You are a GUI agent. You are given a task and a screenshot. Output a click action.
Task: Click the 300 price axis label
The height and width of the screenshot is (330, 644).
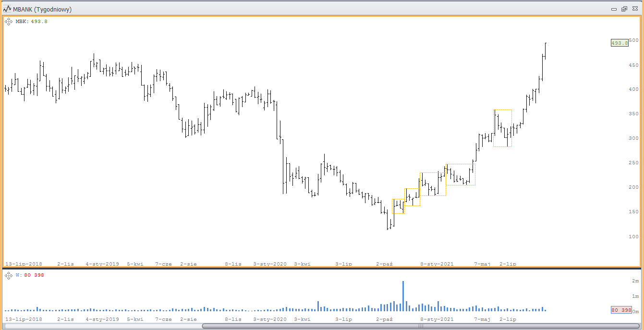click(633, 138)
